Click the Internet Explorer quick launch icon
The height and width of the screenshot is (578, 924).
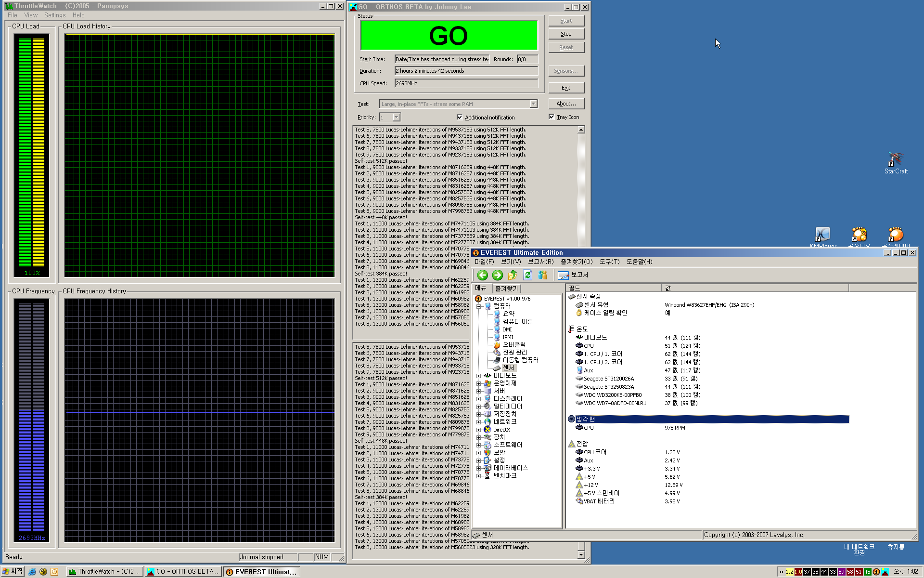pyautogui.click(x=32, y=572)
